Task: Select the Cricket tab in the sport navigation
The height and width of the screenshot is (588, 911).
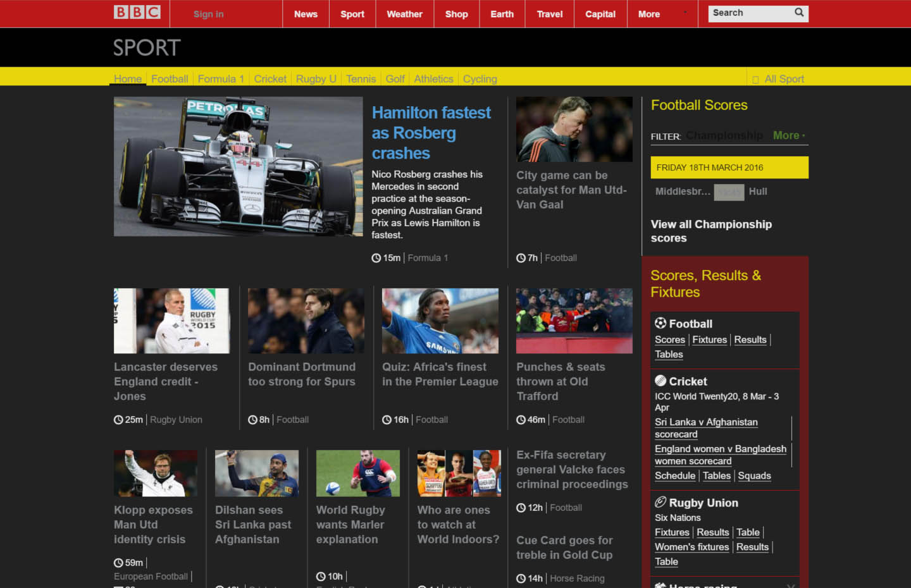Action: 270,78
